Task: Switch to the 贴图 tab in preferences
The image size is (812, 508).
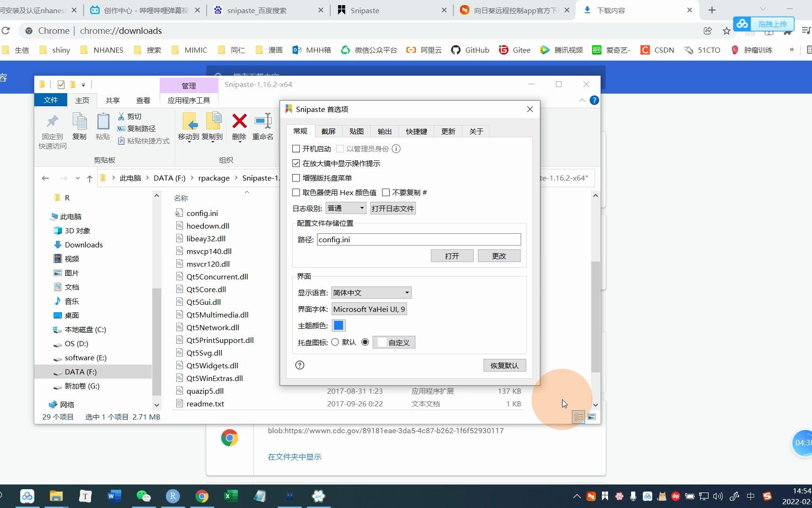Action: [357, 131]
